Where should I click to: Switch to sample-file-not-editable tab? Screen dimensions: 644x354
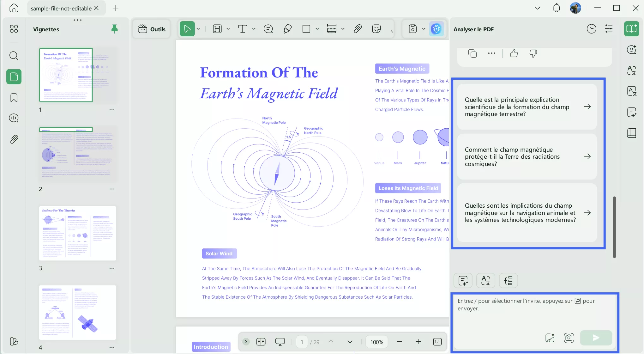(61, 8)
